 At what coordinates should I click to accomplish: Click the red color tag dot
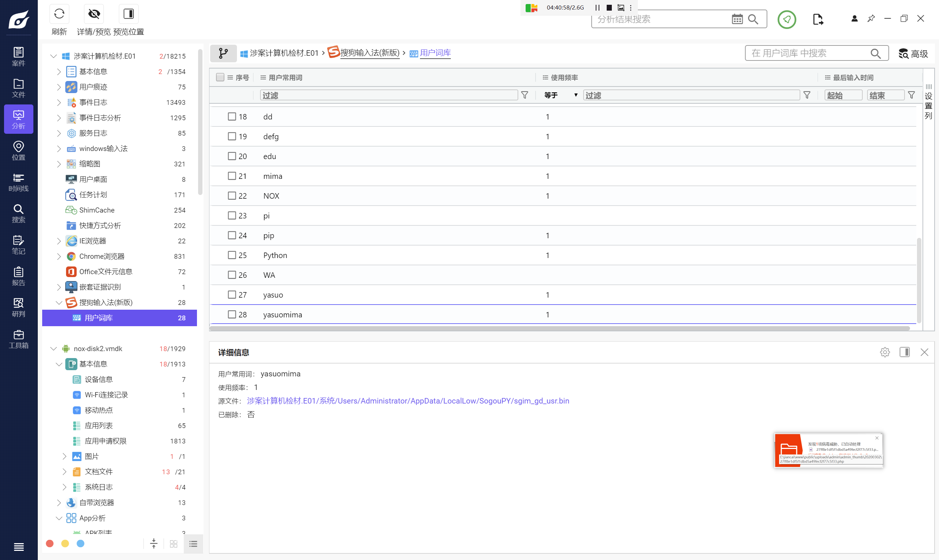(x=50, y=544)
